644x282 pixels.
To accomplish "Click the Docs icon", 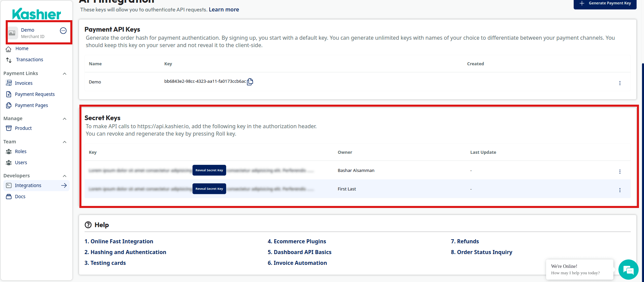I will click(x=9, y=197).
